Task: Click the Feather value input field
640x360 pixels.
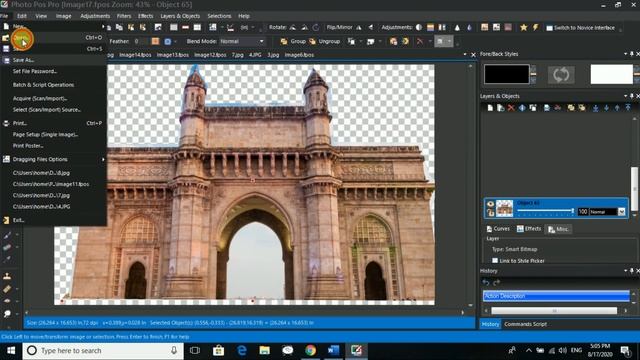Action: pos(140,41)
